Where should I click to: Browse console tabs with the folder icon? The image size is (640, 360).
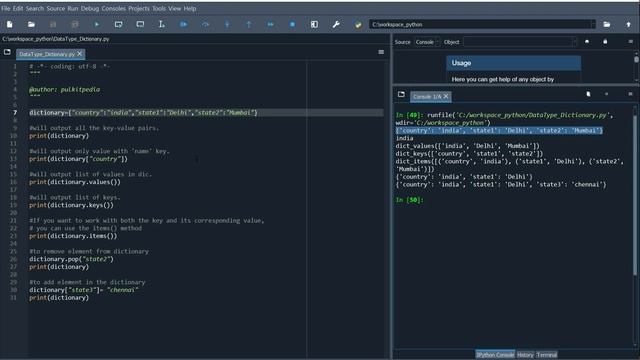tap(401, 95)
